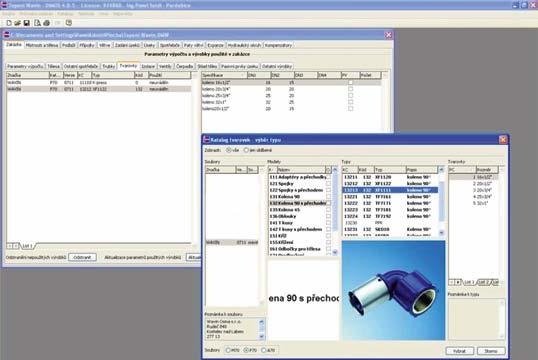The width and height of the screenshot is (538, 360).
Task: Switch to the Trubky sub-tab
Action: click(x=109, y=66)
